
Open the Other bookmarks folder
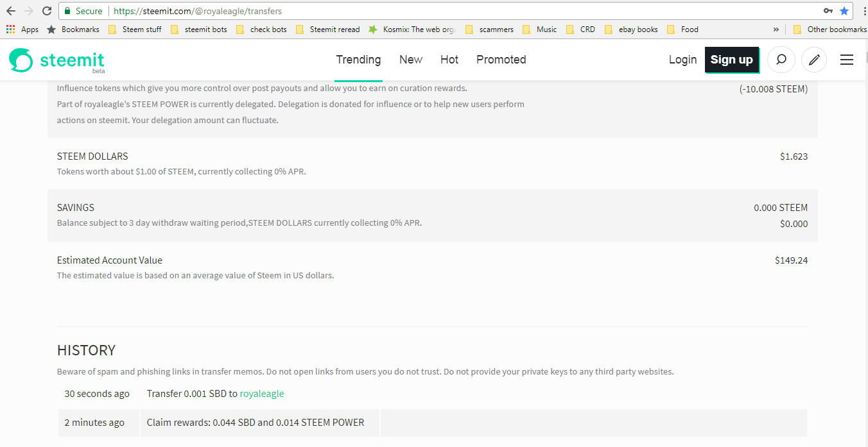pos(829,30)
